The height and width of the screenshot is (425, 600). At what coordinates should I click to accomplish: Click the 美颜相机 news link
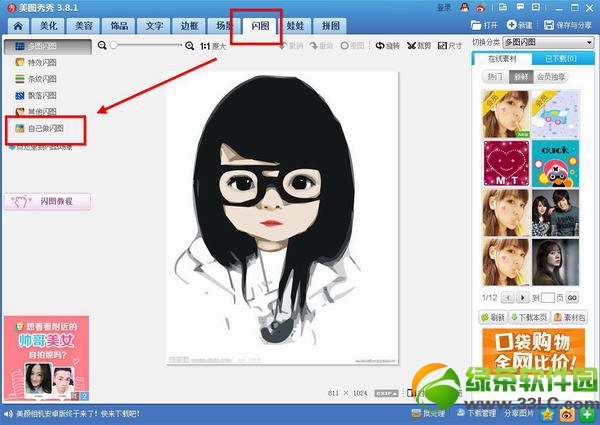78,414
